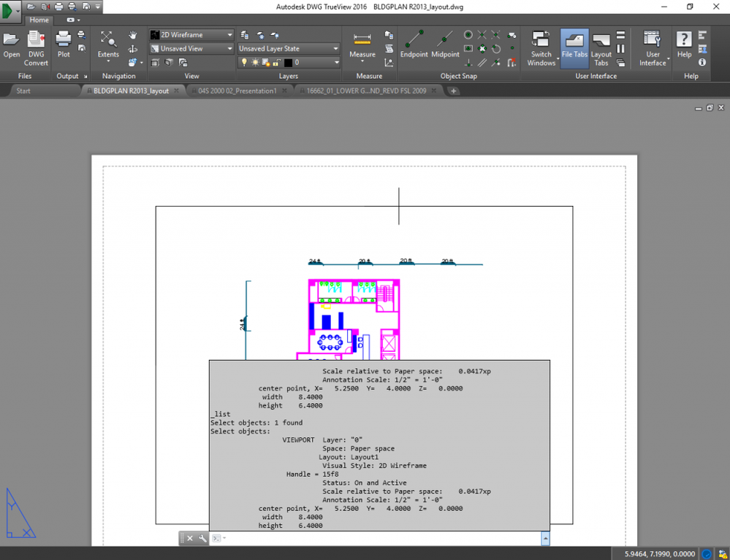Click the plus button to open a new drawing tab
Screen dimensions: 730x560
[x=454, y=91]
